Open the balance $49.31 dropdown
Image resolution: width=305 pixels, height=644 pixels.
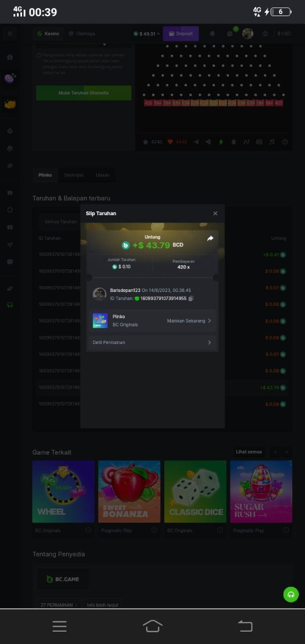click(x=147, y=34)
